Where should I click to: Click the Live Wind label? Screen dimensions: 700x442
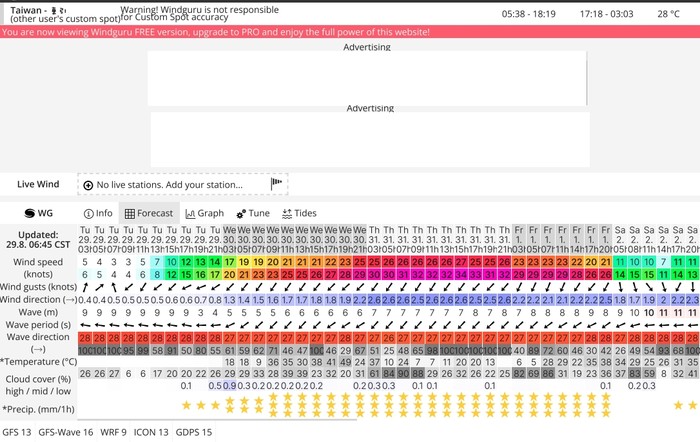(x=38, y=184)
